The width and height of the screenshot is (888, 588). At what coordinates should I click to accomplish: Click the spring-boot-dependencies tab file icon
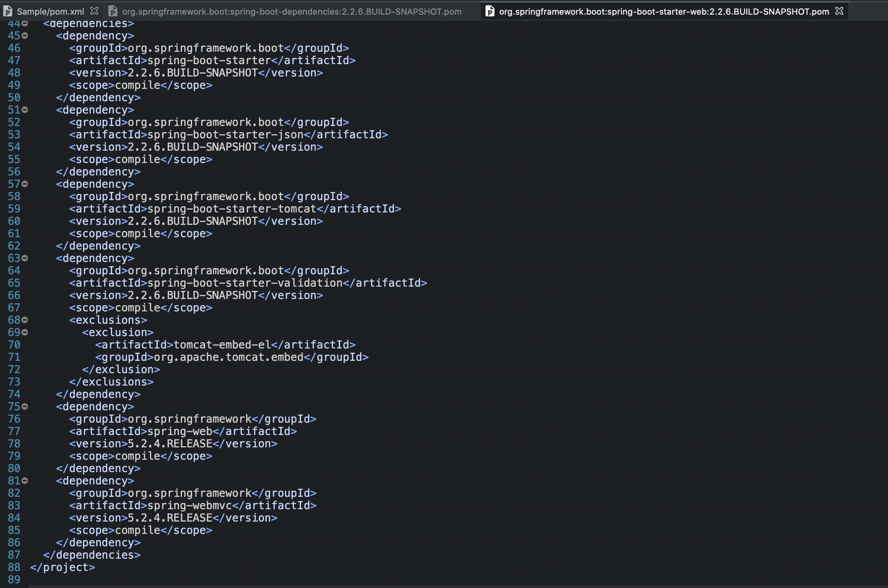(x=112, y=11)
